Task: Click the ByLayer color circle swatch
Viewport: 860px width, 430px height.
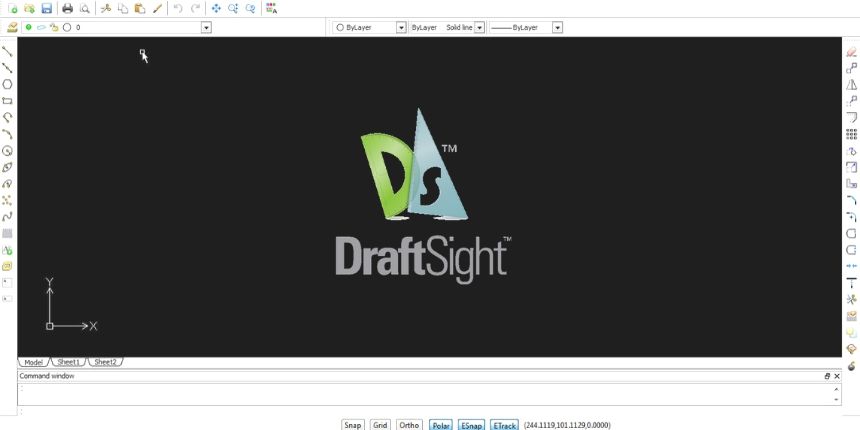Action: [340, 27]
